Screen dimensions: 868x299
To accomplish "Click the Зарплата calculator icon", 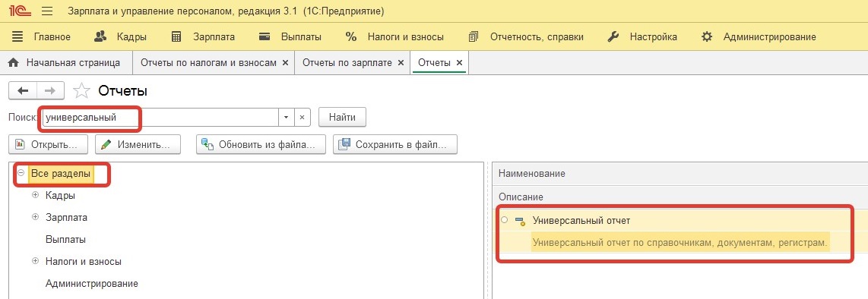I will [x=176, y=37].
